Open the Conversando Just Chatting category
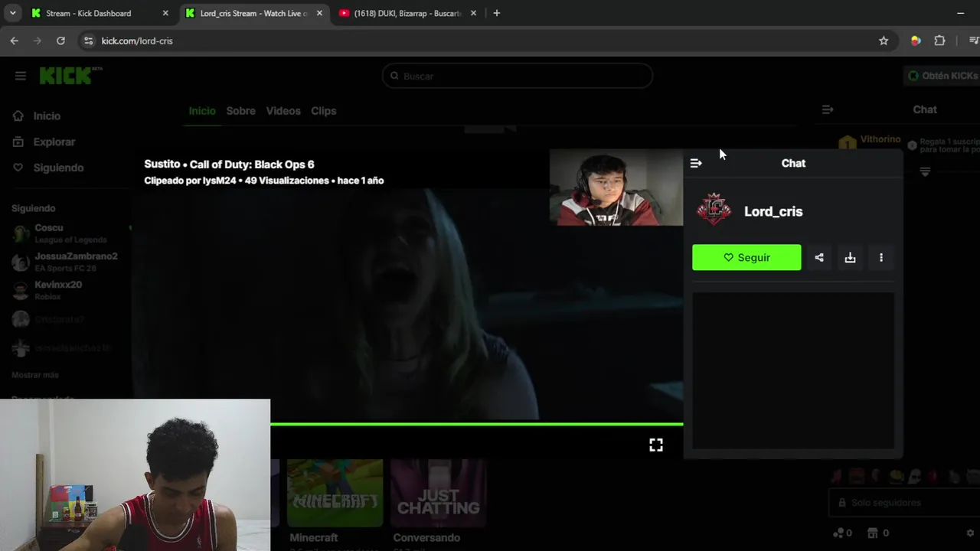This screenshot has width=980, height=551. point(438,493)
